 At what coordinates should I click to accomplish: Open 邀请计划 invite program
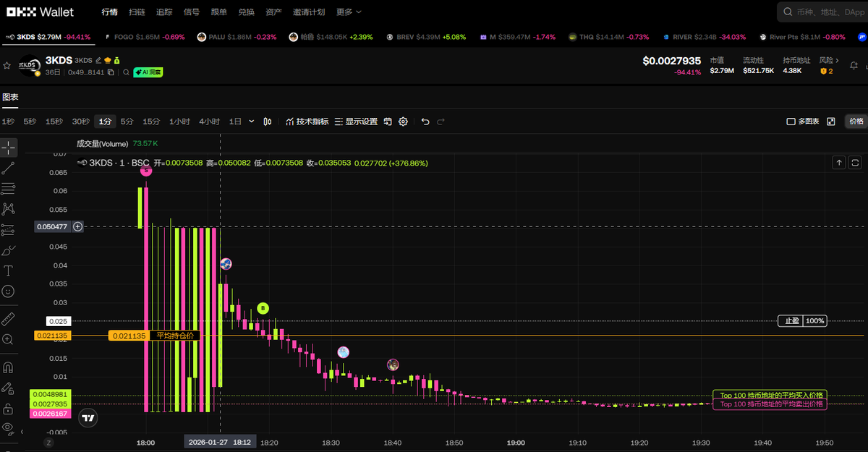pyautogui.click(x=309, y=12)
